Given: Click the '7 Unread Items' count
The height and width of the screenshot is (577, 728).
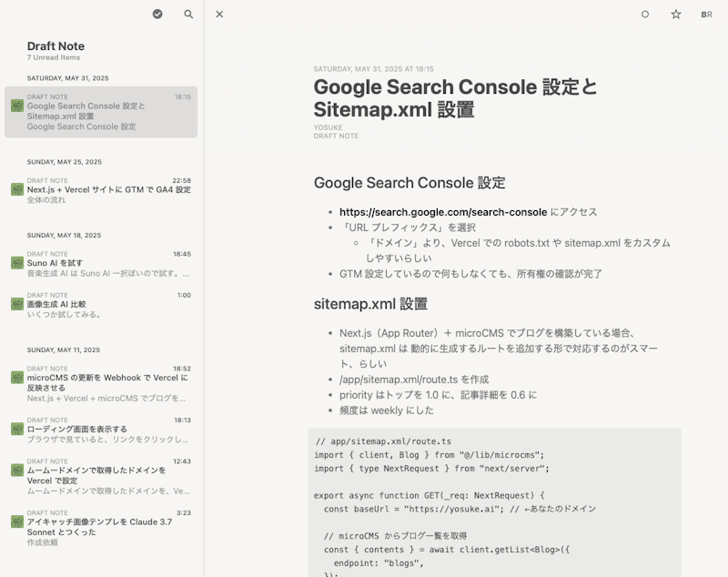Looking at the screenshot, I should click(x=54, y=57).
